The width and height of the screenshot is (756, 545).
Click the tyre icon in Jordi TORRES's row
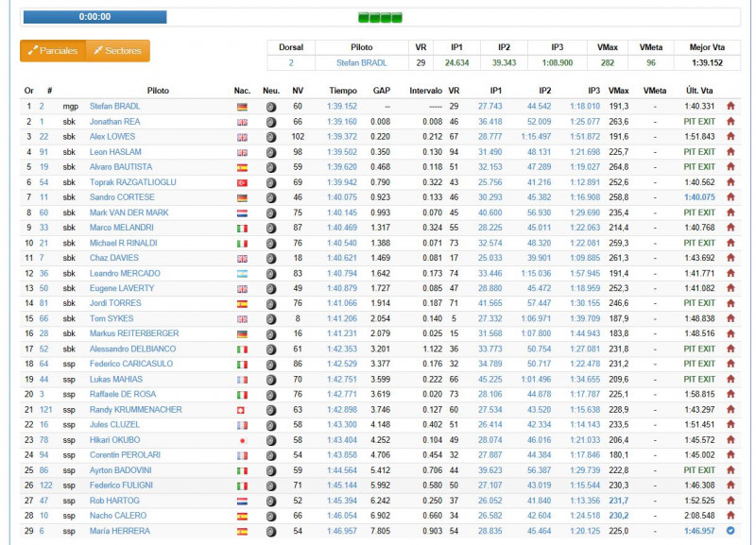[271, 304]
